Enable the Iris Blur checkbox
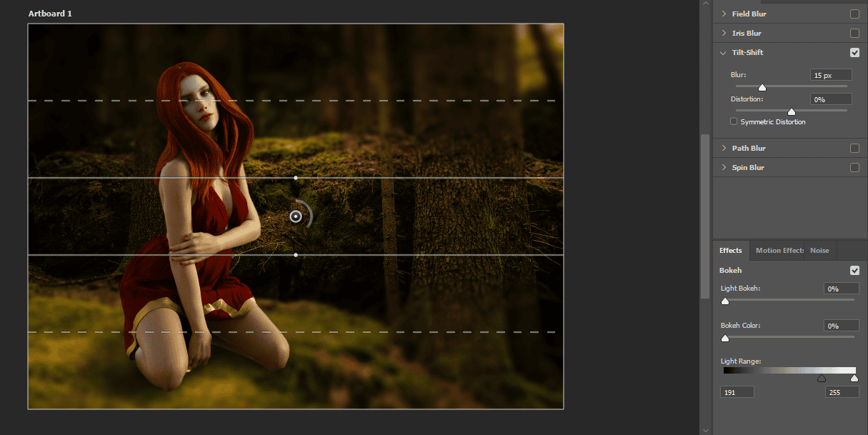Image resolution: width=868 pixels, height=435 pixels. [x=854, y=33]
